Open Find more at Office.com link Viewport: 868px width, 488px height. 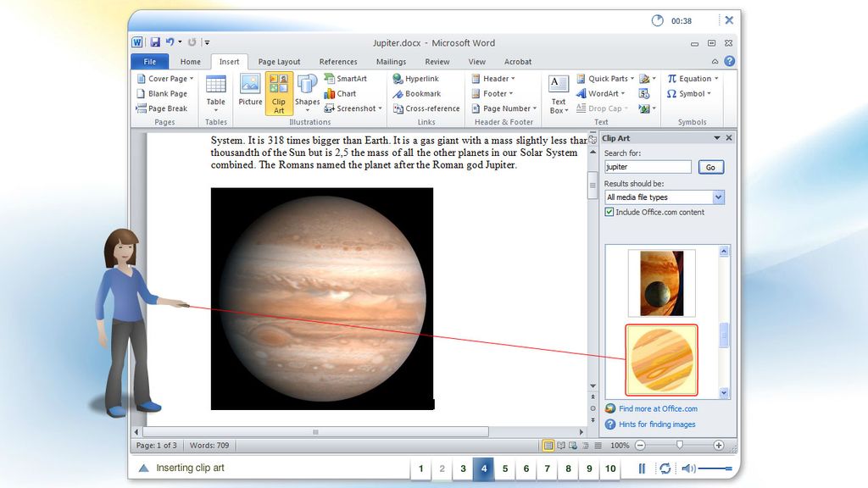pos(658,408)
